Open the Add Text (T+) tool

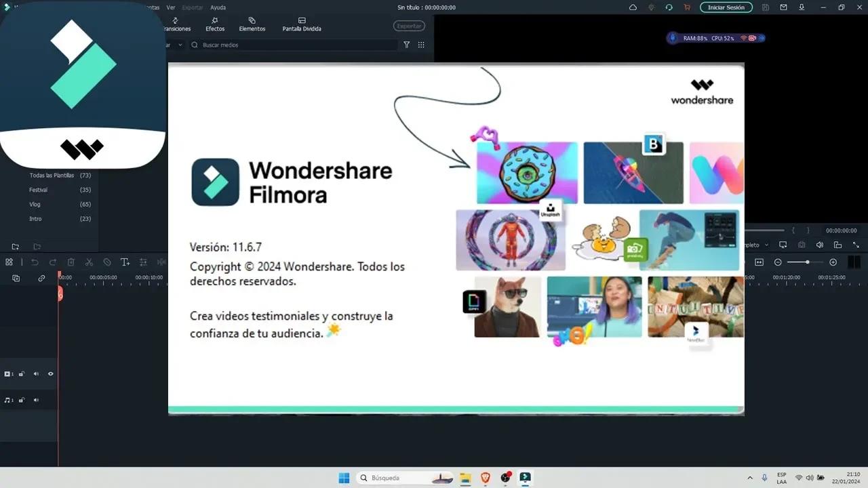point(125,262)
